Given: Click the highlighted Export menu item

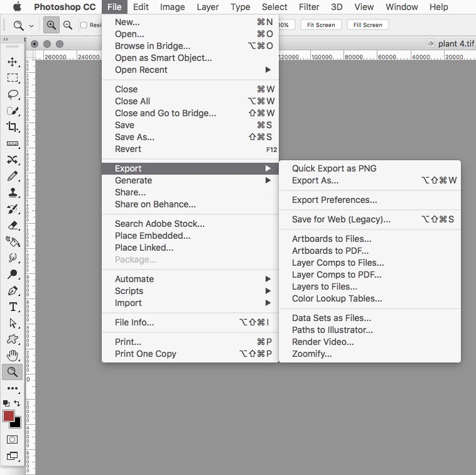Looking at the screenshot, I should 190,168.
